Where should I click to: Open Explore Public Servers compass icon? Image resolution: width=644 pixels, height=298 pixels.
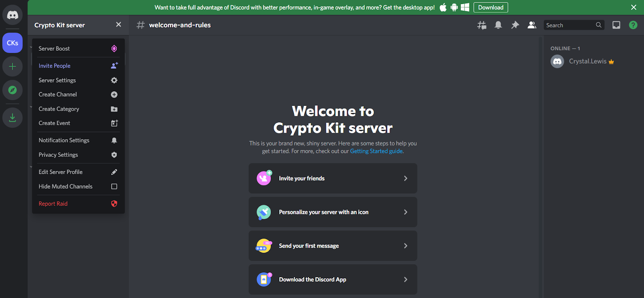click(x=12, y=90)
